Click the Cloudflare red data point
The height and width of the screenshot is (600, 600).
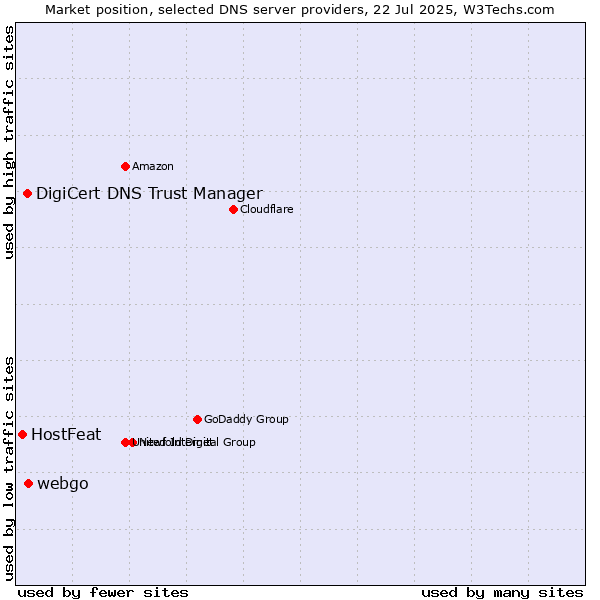(x=233, y=210)
